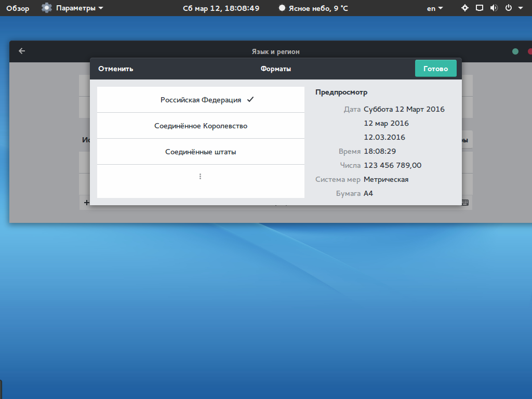The image size is (532, 399).
Task: Click the short date 12 мар 2016
Action: pos(386,123)
